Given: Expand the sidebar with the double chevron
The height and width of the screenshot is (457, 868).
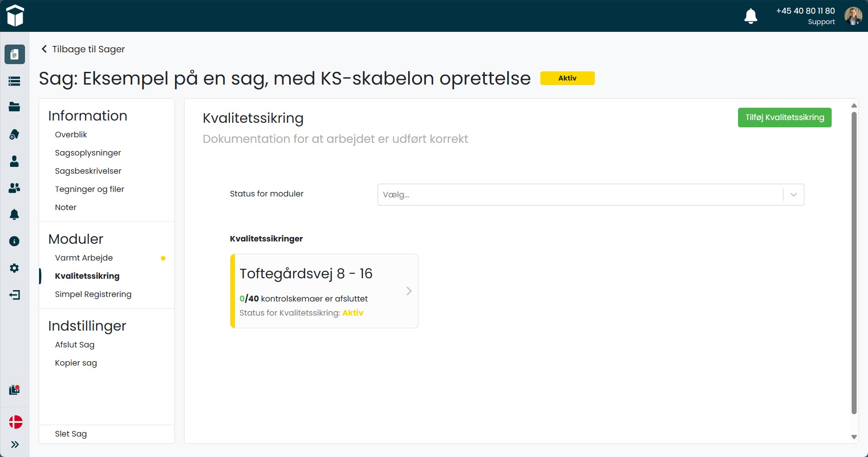Looking at the screenshot, I should [15, 444].
